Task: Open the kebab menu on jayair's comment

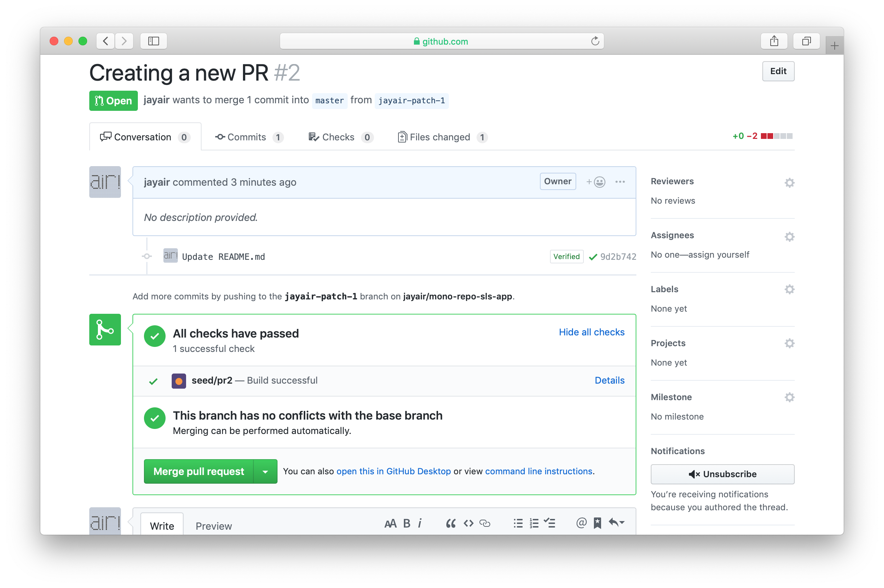Action: 619,181
